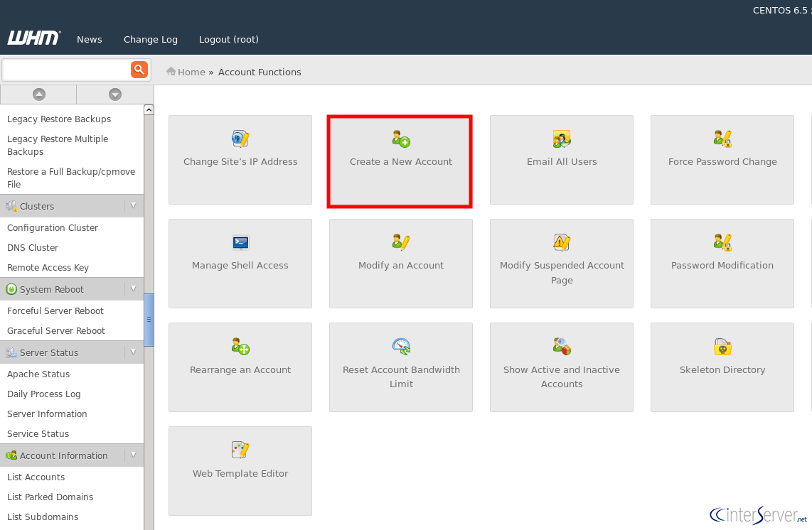Click the Show Active and Inactive Accounts icon

(561, 346)
